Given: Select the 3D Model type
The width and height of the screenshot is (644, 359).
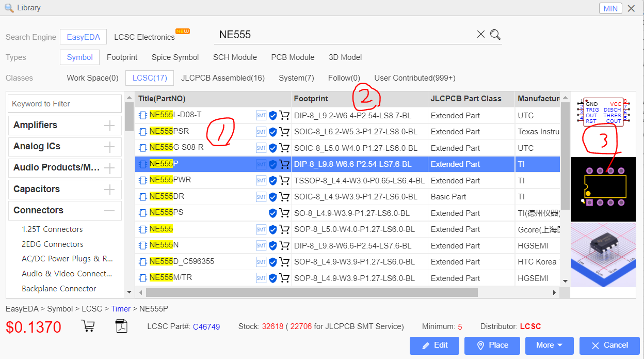Looking at the screenshot, I should (345, 57).
